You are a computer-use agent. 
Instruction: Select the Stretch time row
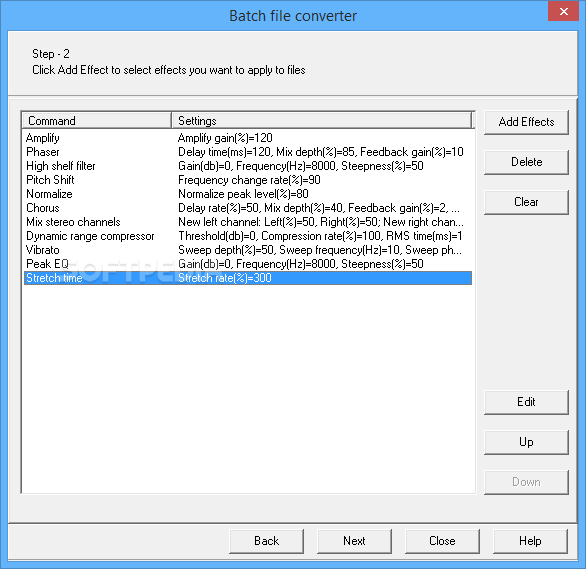[x=248, y=278]
